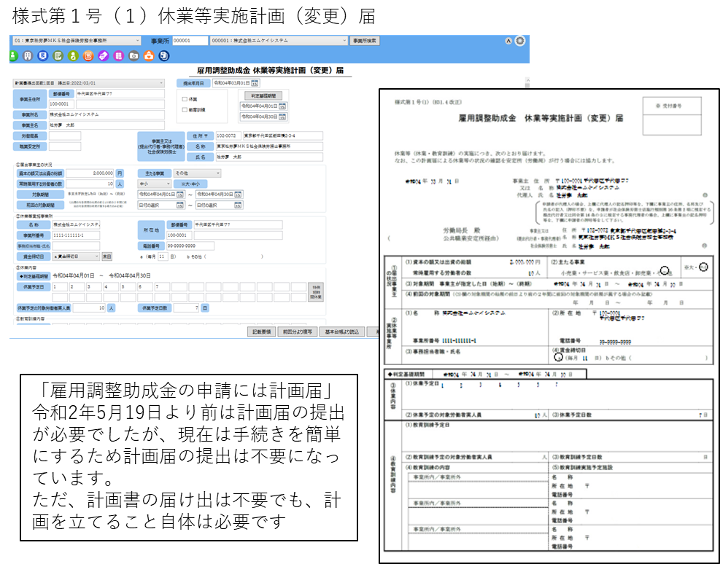Click the 事業所名 input field
The width and height of the screenshot is (720, 564).
[x=107, y=115]
